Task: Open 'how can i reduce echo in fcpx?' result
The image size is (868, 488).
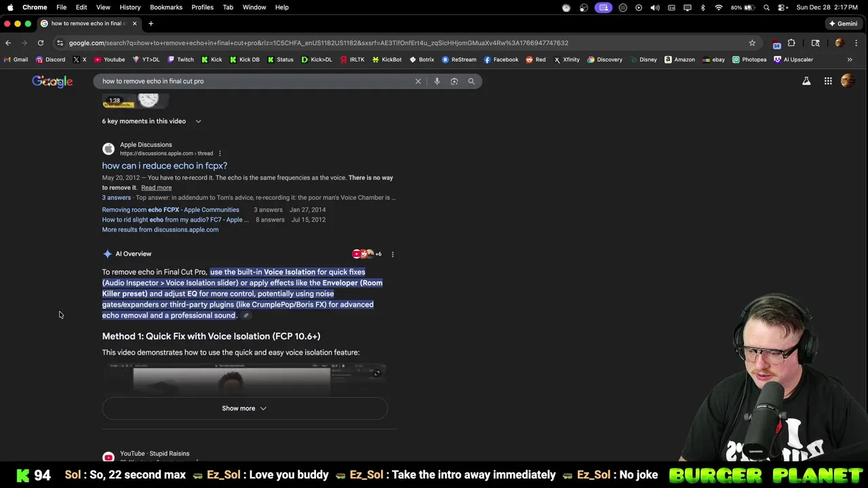Action: 165,166
